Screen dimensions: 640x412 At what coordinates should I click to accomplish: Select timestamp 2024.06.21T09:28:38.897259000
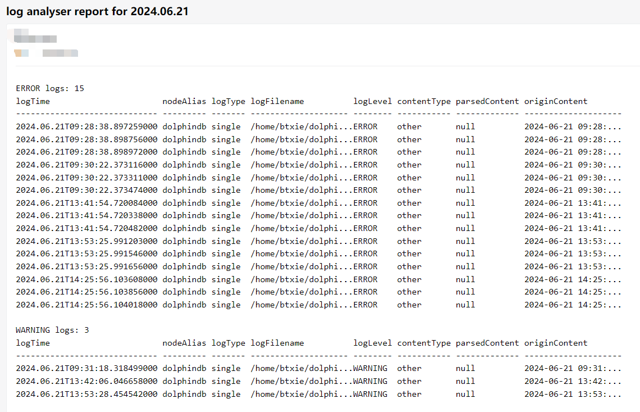(87, 127)
